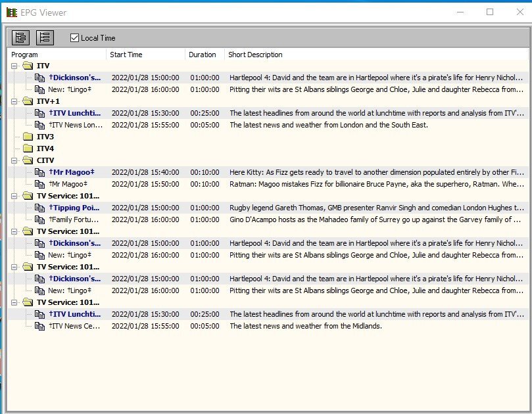Select the bold Mr Magoo program at 15:40

tap(72, 172)
